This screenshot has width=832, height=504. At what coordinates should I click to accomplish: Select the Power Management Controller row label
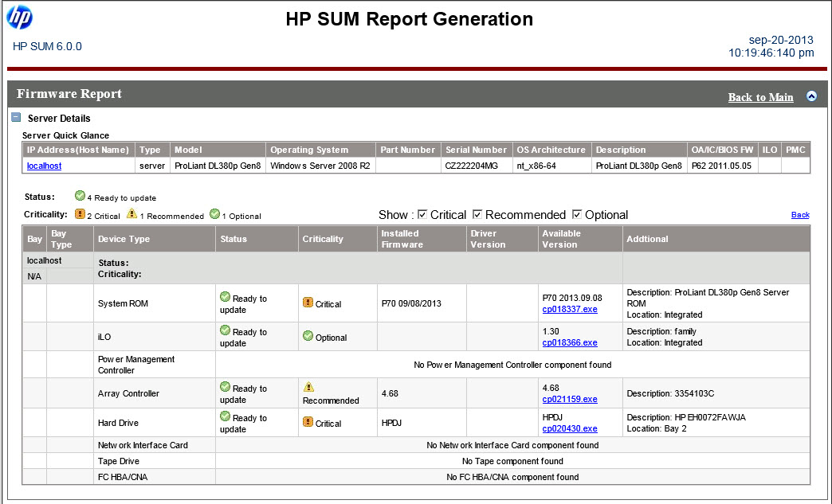click(x=135, y=365)
